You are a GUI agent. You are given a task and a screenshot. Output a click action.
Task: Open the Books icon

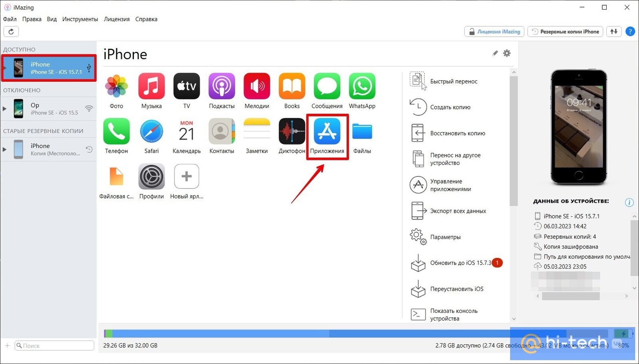(292, 86)
